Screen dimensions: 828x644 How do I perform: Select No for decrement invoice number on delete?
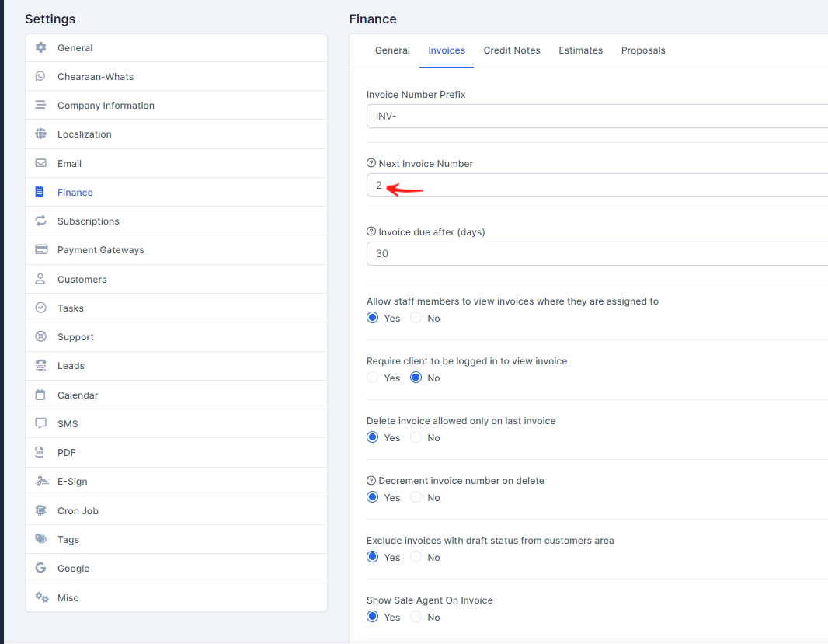(416, 498)
